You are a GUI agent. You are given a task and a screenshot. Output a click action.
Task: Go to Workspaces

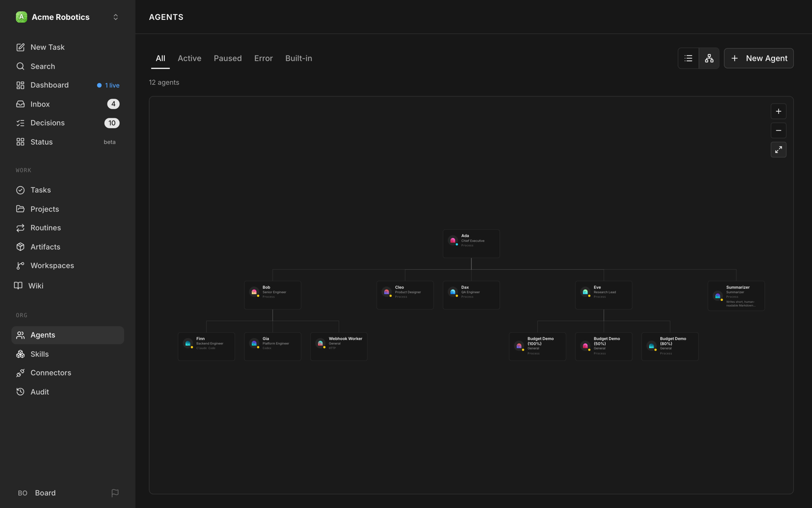(67, 266)
